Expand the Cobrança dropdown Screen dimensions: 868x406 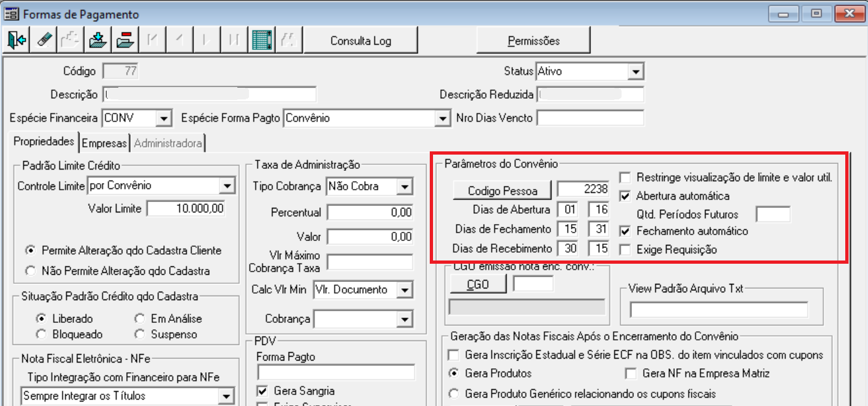click(405, 319)
